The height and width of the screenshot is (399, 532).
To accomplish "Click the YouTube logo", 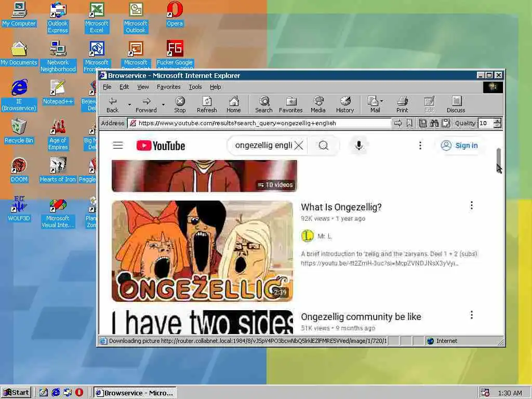I will point(161,145).
